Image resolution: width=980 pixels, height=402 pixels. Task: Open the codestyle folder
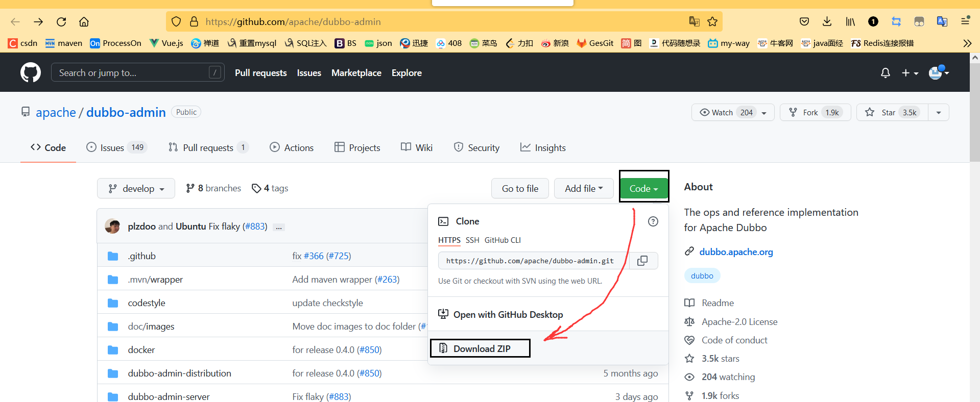tap(147, 303)
